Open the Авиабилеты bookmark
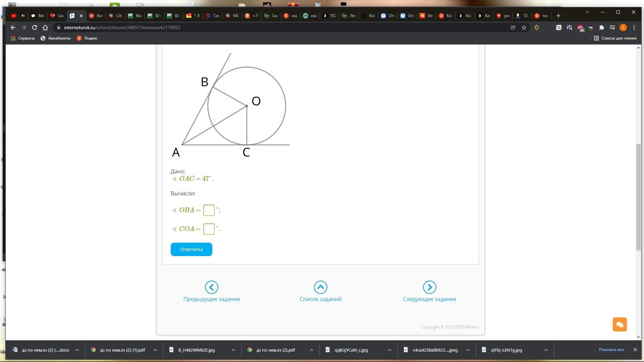 56,38
